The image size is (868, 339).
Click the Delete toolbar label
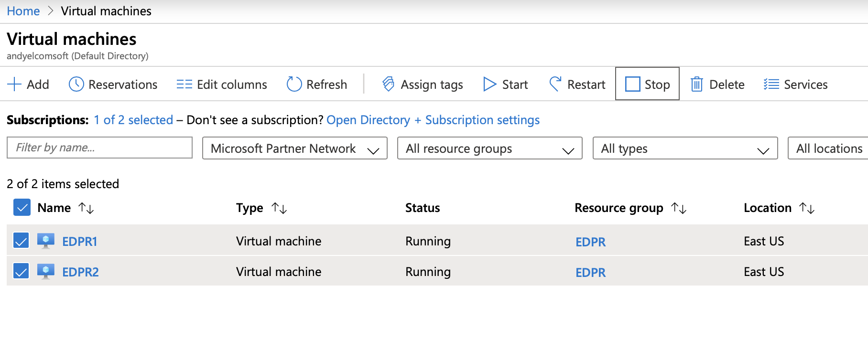coord(727,85)
